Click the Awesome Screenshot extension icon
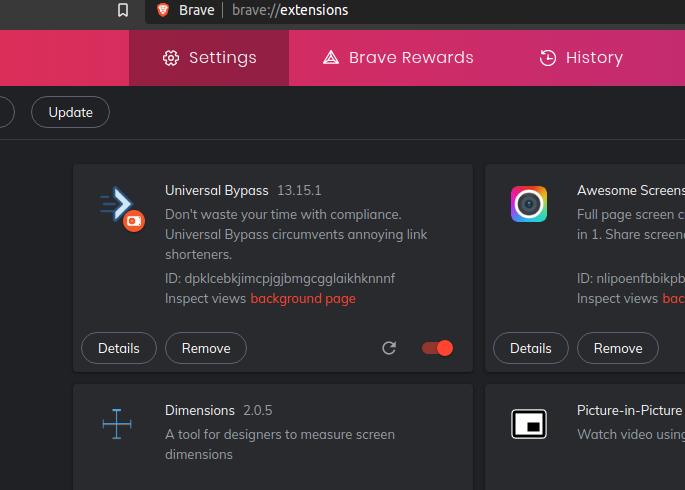 tap(529, 204)
